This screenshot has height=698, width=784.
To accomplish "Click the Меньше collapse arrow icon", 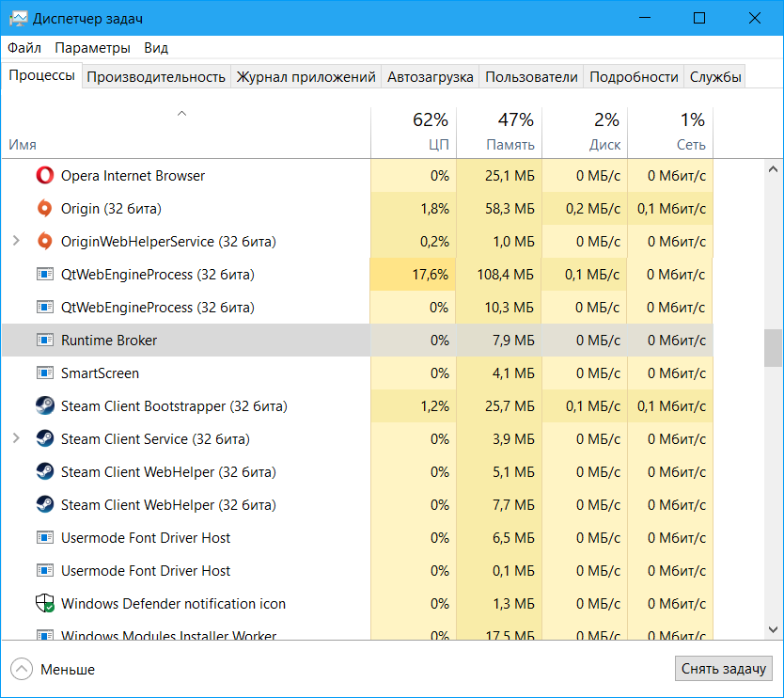I will pyautogui.click(x=22, y=669).
